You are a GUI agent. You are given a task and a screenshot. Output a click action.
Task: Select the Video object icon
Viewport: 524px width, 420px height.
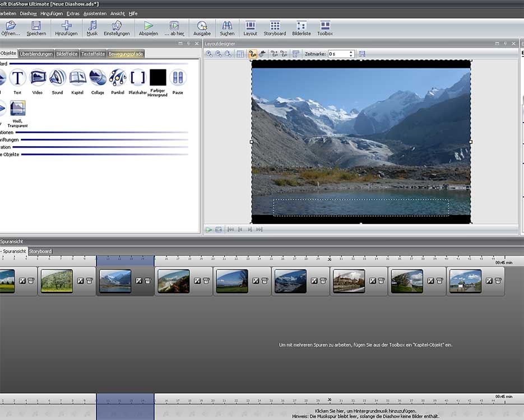[38, 78]
